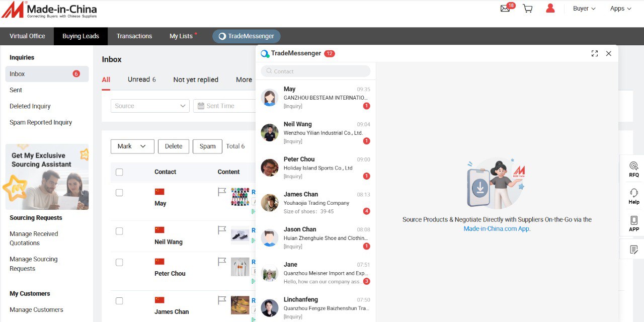This screenshot has height=322, width=644.
Task: Open the APP download icon
Action: pos(633,223)
